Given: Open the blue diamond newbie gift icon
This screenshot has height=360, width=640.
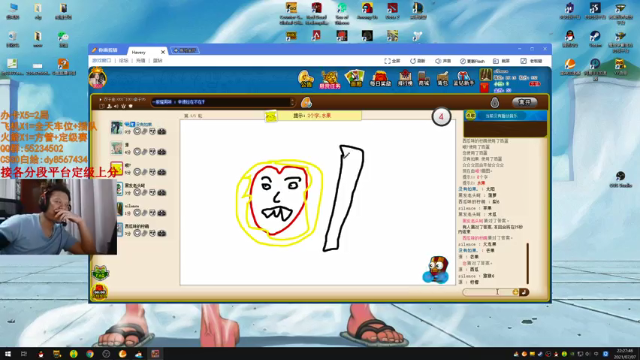Looking at the screenshot, I should pos(463,78).
